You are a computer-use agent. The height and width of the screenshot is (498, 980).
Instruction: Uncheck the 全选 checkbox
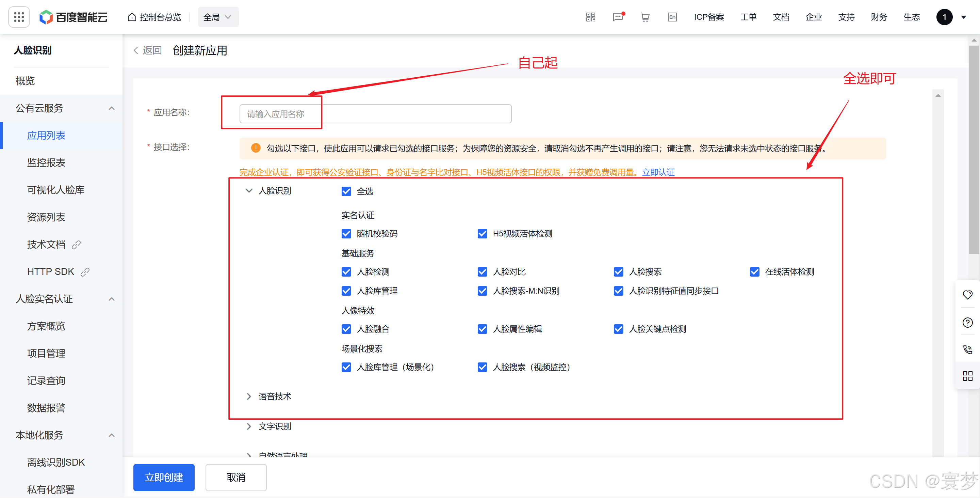[346, 191]
